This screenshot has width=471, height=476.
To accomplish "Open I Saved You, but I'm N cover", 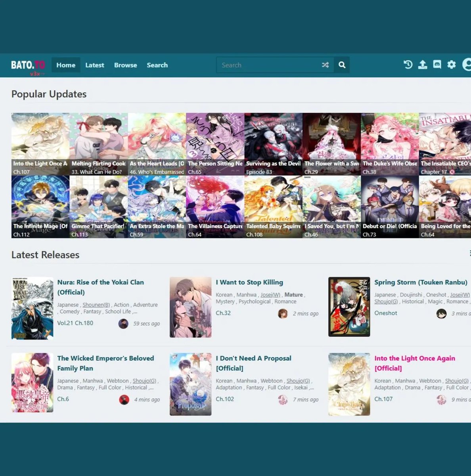I will [x=332, y=207].
